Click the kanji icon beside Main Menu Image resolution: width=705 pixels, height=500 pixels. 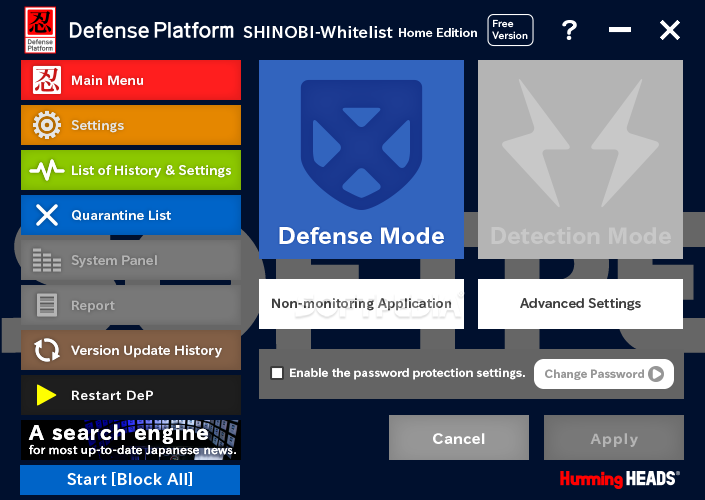click(47, 80)
